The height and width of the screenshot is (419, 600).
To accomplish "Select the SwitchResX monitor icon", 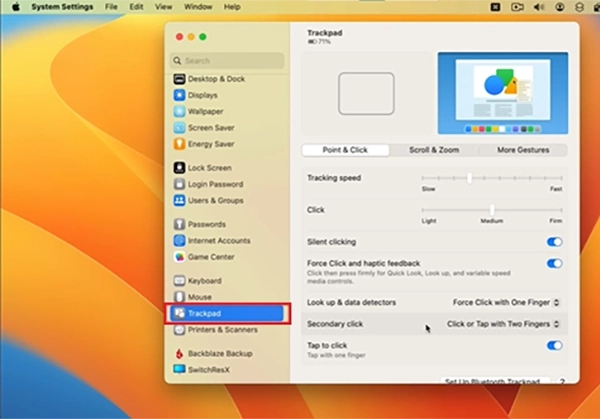I will [x=179, y=369].
